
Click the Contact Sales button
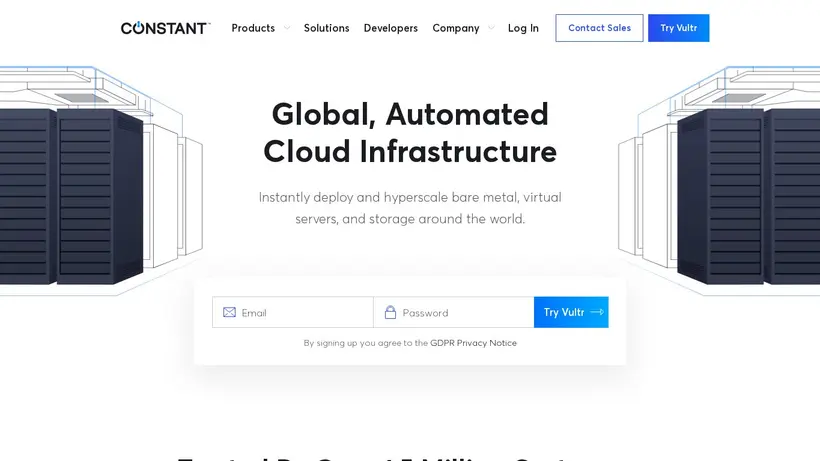coord(599,28)
